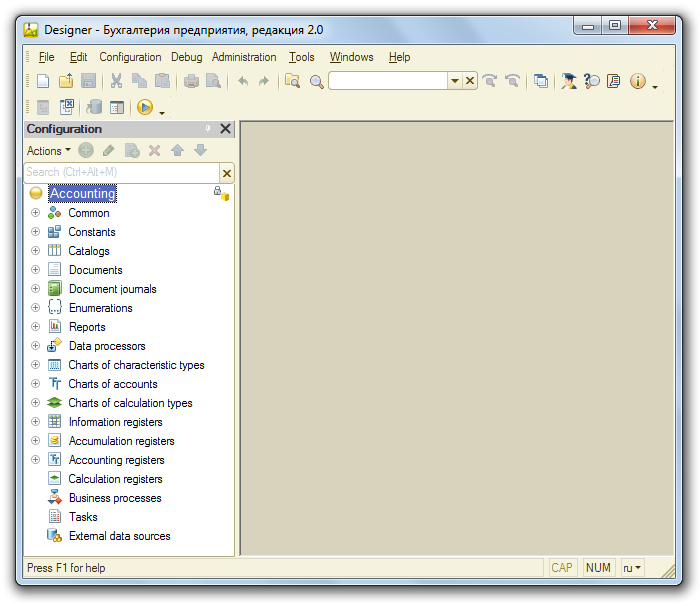Click the configuration lock icon

click(x=221, y=193)
